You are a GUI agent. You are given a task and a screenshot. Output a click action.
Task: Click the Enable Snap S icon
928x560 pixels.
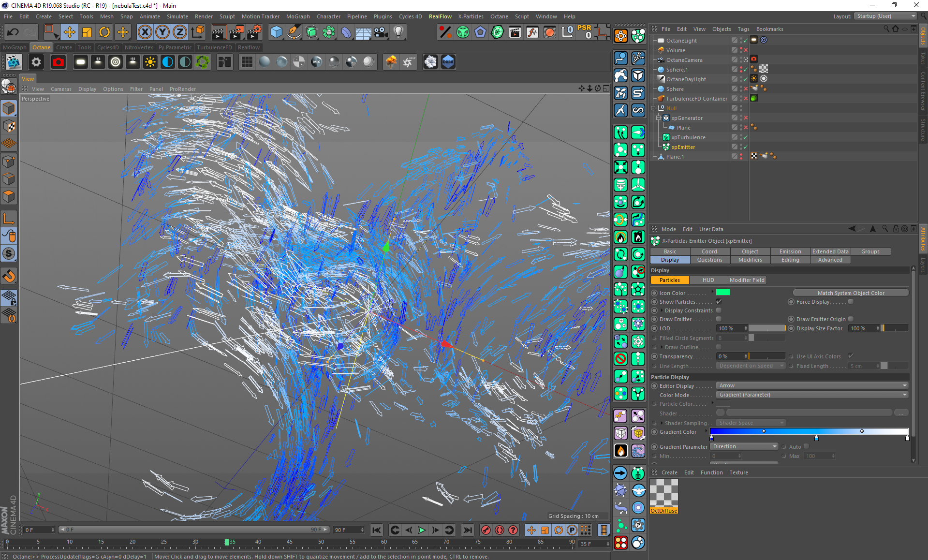pyautogui.click(x=9, y=253)
